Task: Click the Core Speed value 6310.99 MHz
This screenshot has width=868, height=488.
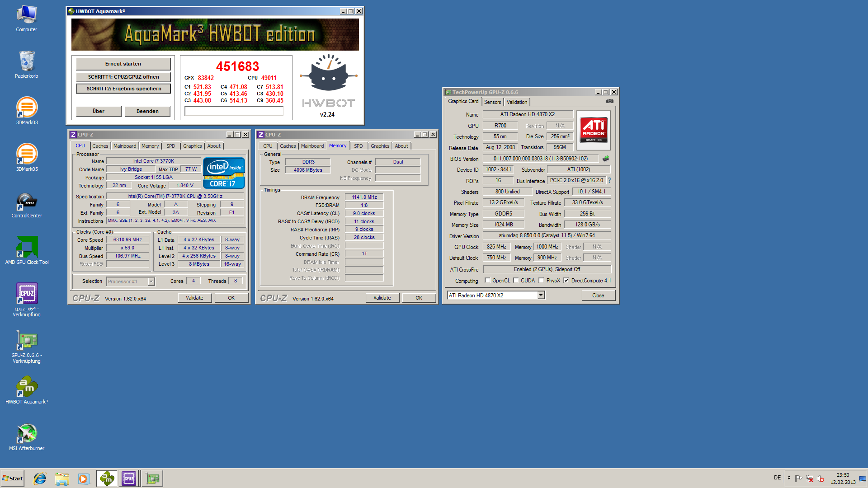Action: [127, 240]
